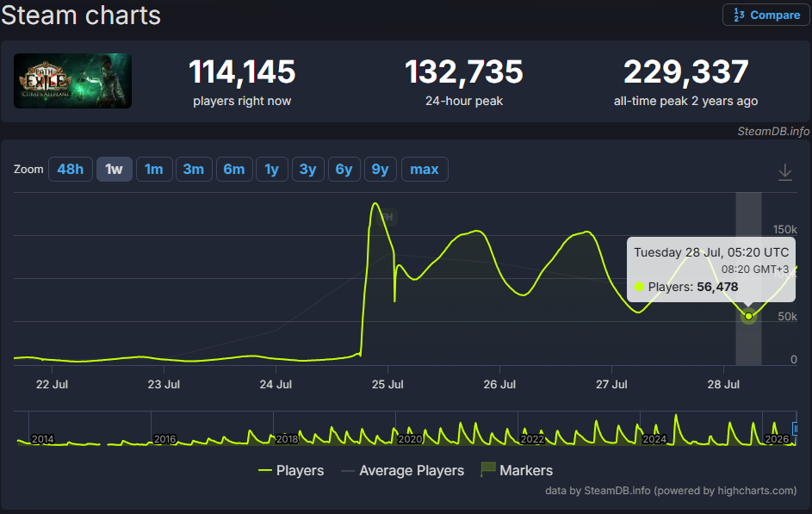Click the Steam charts heading

81,15
